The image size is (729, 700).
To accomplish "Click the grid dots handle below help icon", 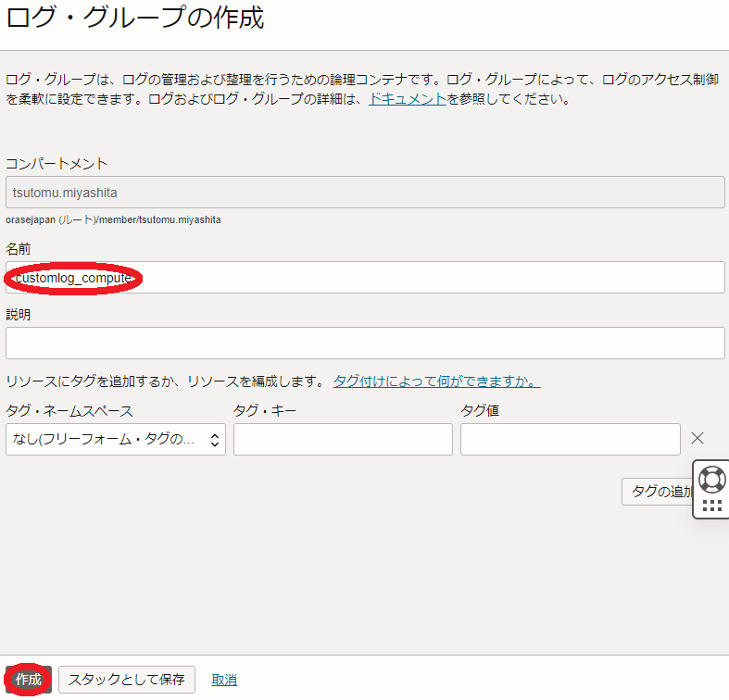I will click(x=711, y=506).
